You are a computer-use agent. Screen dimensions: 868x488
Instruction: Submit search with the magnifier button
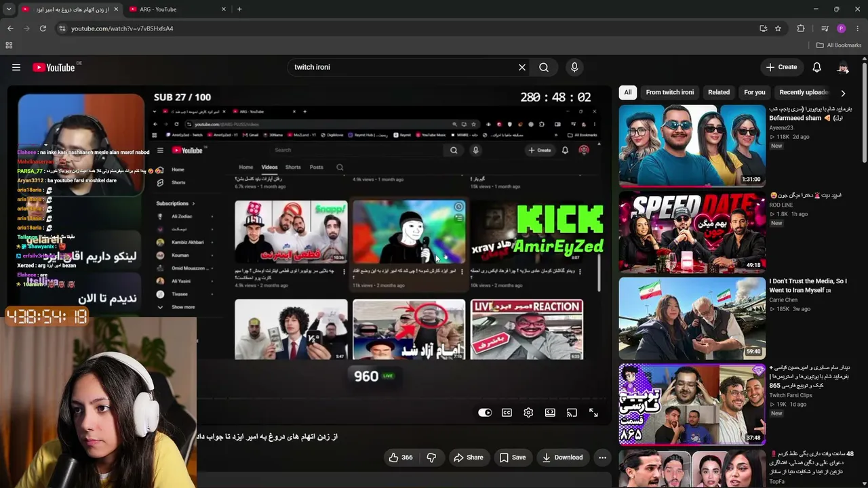click(x=544, y=67)
